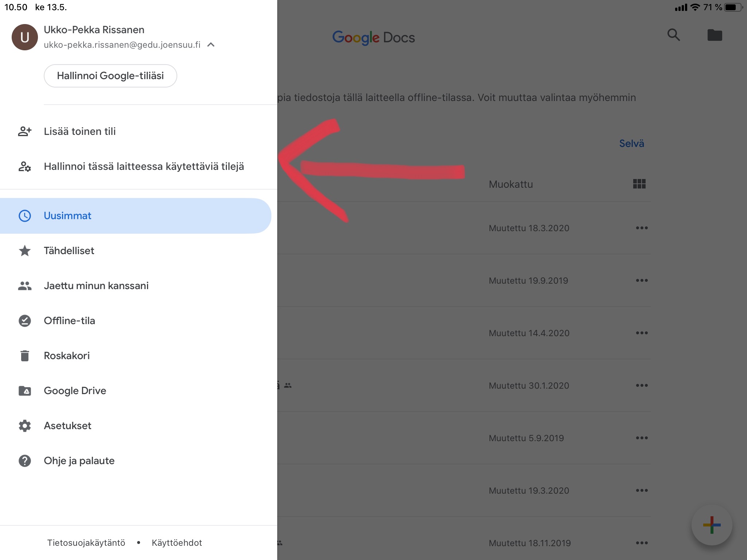Open more options for document modified 14.4.2020
This screenshot has width=747, height=560.
(x=642, y=333)
